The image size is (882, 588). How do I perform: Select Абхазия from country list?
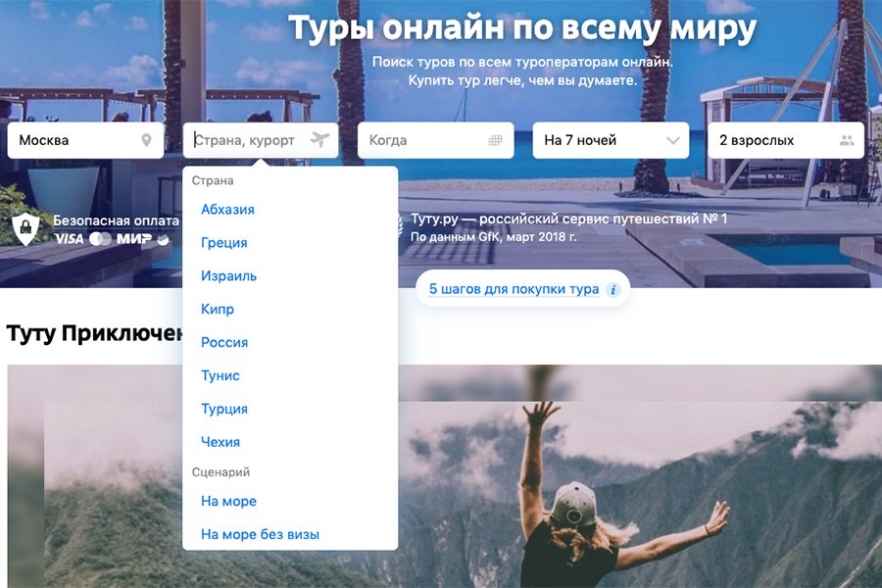(x=227, y=210)
